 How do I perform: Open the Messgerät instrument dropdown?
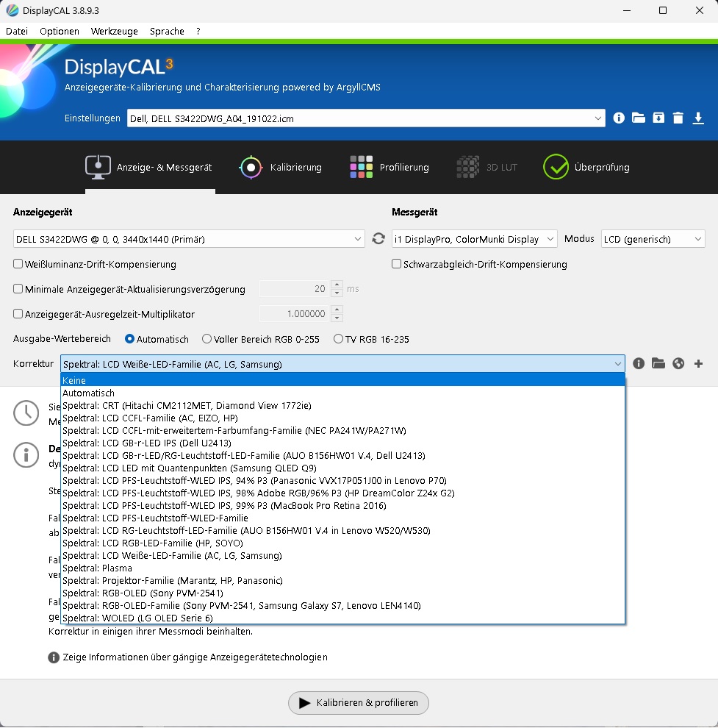click(474, 239)
